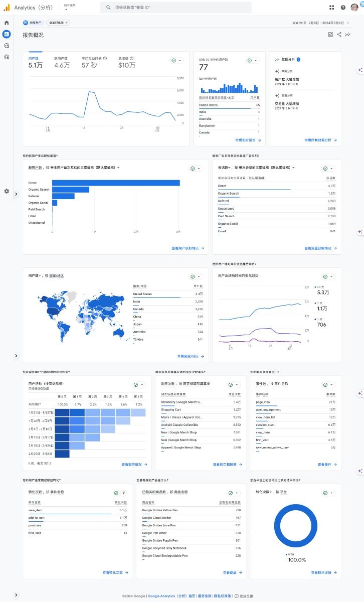Expand the 新用户数 metric dropdown
364x602 pixels.
coord(118,168)
